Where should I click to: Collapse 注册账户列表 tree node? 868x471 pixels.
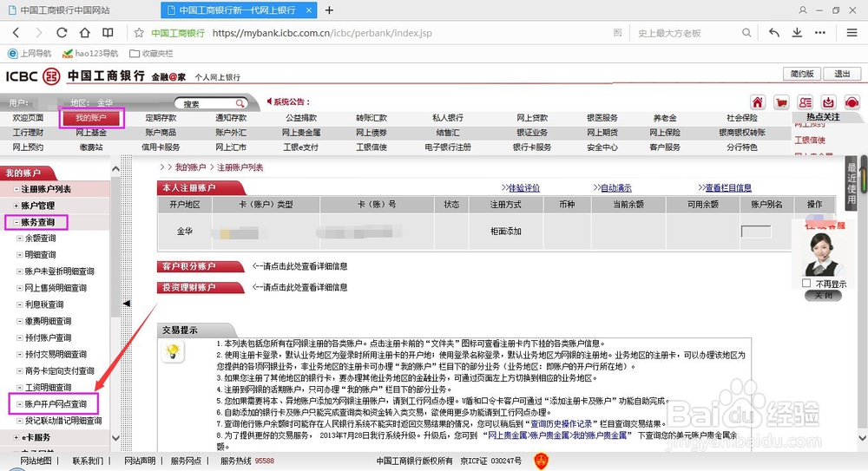tap(16, 189)
